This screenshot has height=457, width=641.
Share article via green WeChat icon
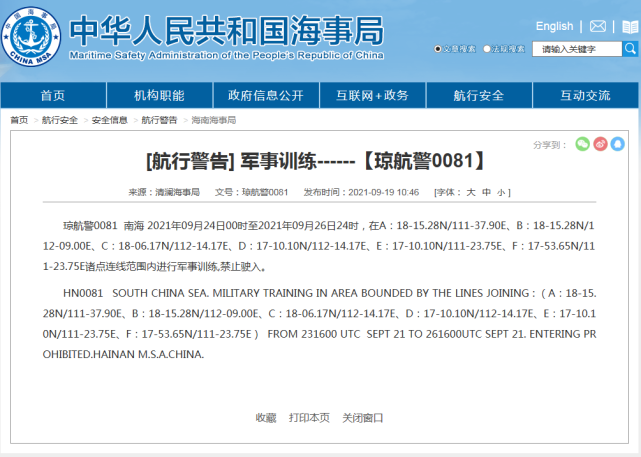583,144
